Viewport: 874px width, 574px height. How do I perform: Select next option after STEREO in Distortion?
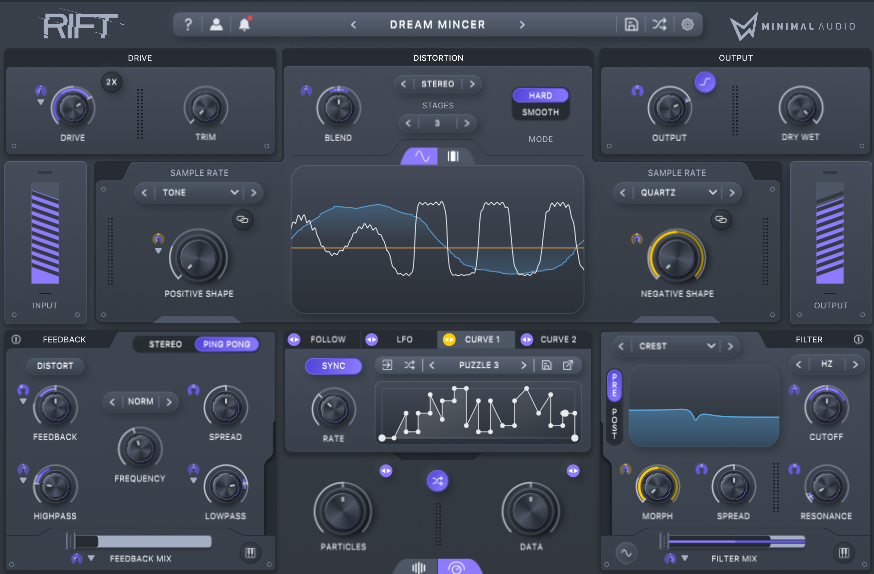(472, 84)
